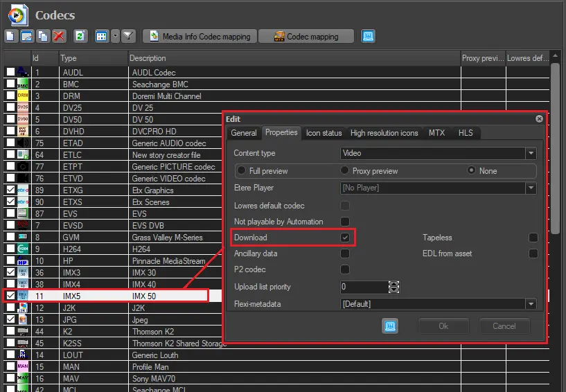Open the grid view layout icon
This screenshot has width=566, height=392.
pos(101,36)
